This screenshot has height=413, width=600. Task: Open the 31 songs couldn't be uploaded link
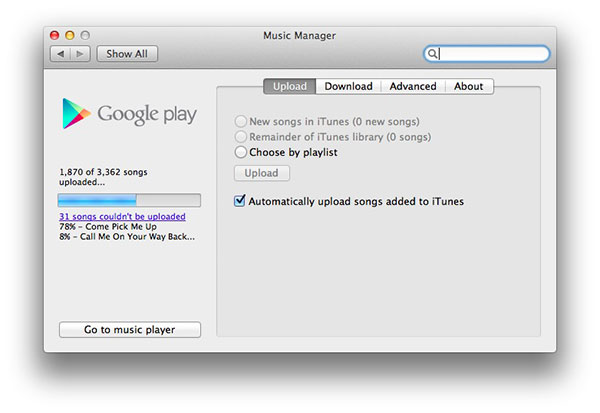point(122,216)
